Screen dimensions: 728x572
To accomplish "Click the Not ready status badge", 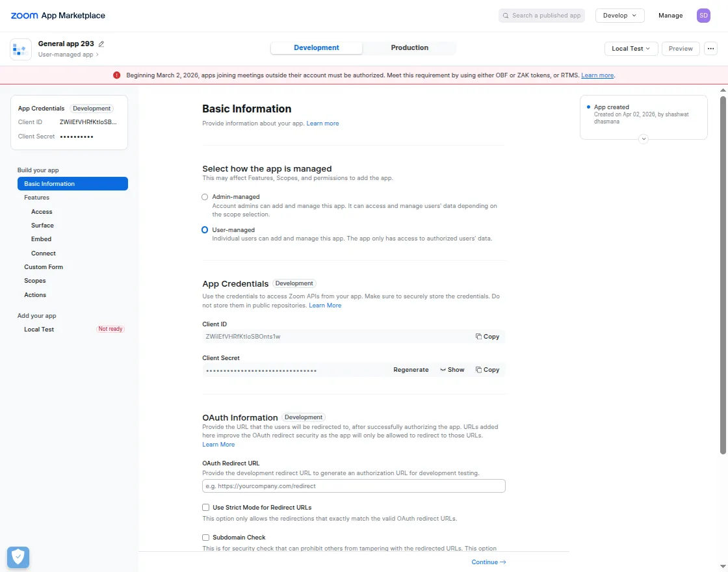I will coord(110,329).
